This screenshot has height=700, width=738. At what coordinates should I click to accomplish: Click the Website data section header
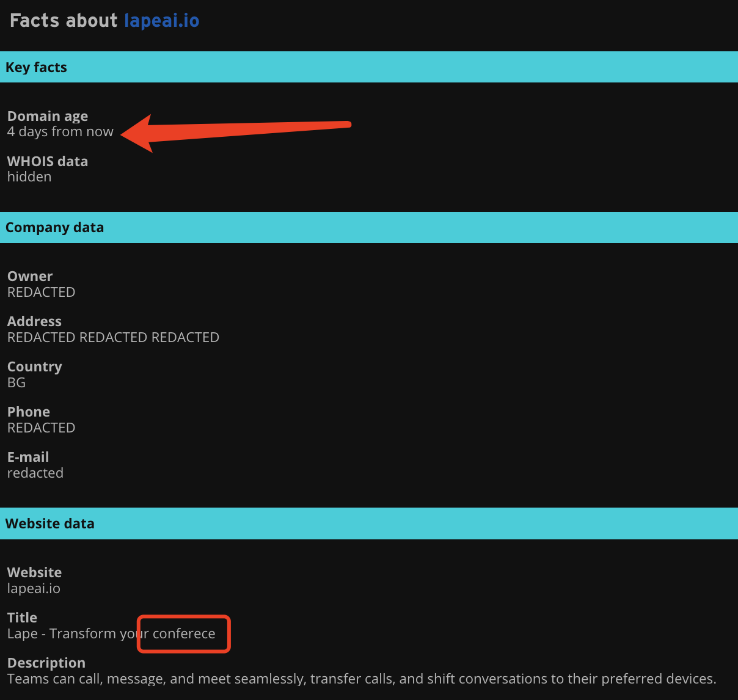pyautogui.click(x=369, y=523)
